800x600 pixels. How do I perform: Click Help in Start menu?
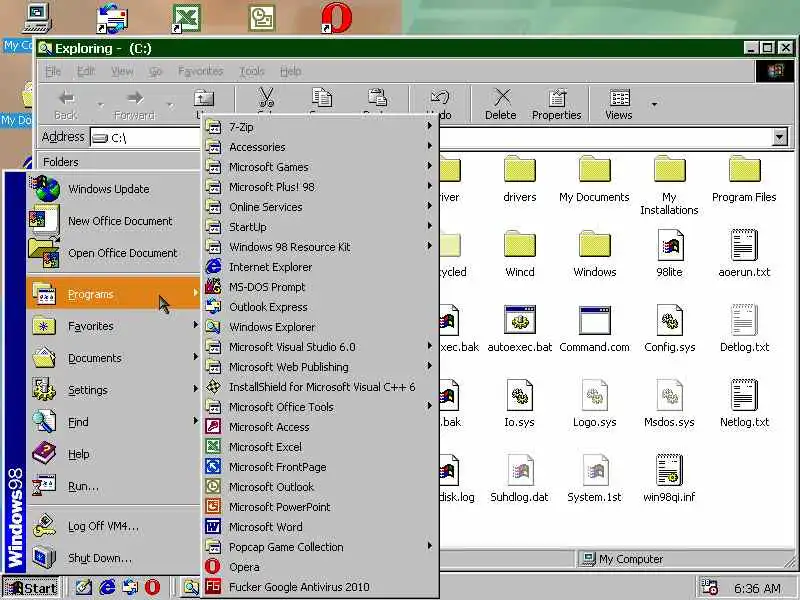point(114,454)
